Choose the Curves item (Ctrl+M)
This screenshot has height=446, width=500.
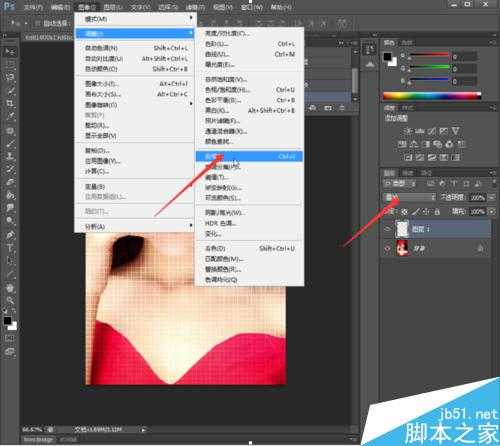point(249,54)
